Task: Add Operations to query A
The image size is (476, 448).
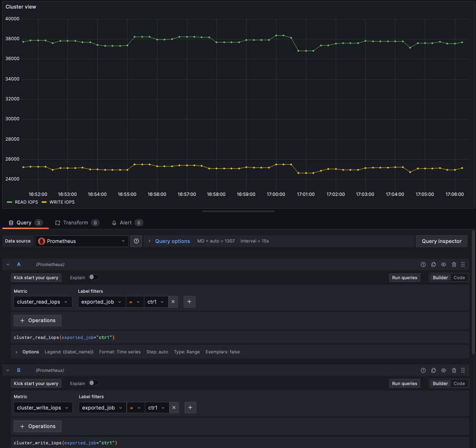Action: (x=38, y=320)
